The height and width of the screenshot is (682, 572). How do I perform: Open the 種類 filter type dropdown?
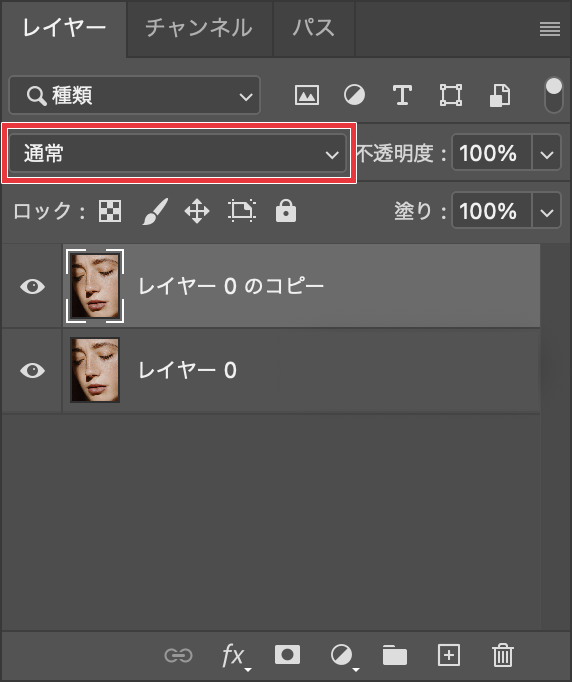pyautogui.click(x=134, y=95)
